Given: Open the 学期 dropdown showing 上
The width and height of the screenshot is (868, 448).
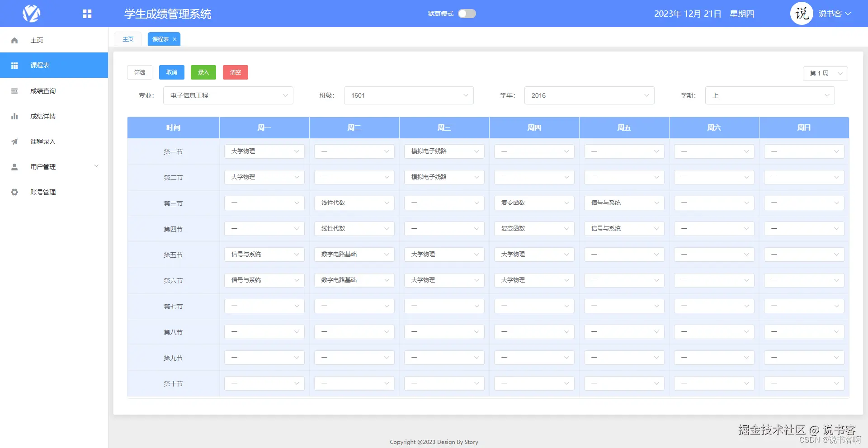Looking at the screenshot, I should (769, 95).
